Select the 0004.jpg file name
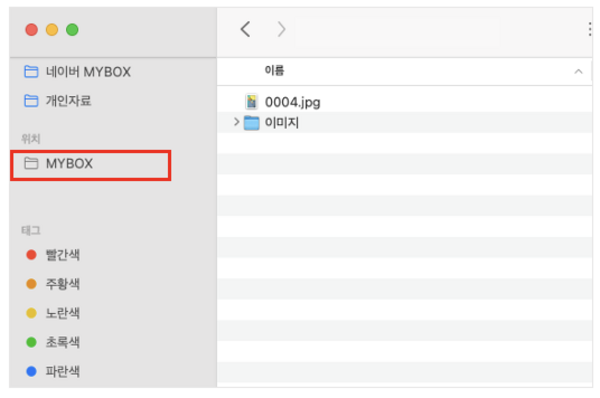Viewport: 600px width, 398px height. coord(292,102)
